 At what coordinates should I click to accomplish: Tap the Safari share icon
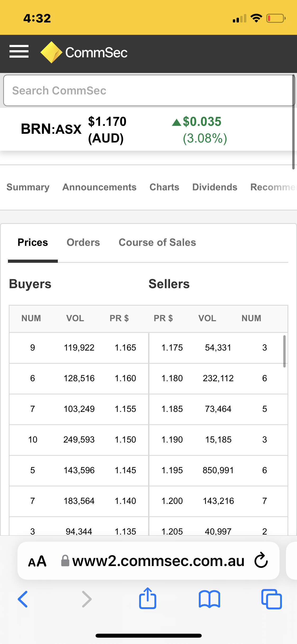[x=148, y=599]
